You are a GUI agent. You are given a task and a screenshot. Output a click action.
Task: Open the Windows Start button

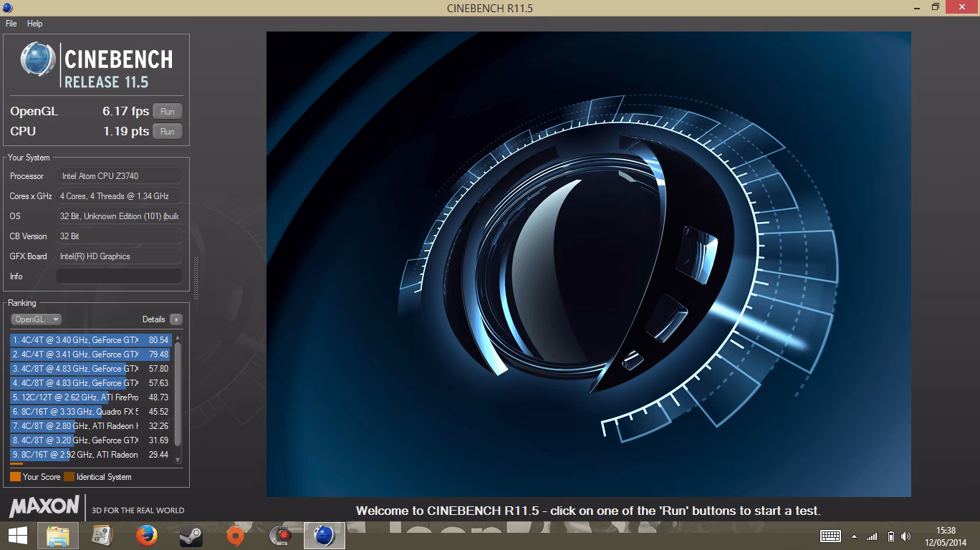tap(17, 535)
